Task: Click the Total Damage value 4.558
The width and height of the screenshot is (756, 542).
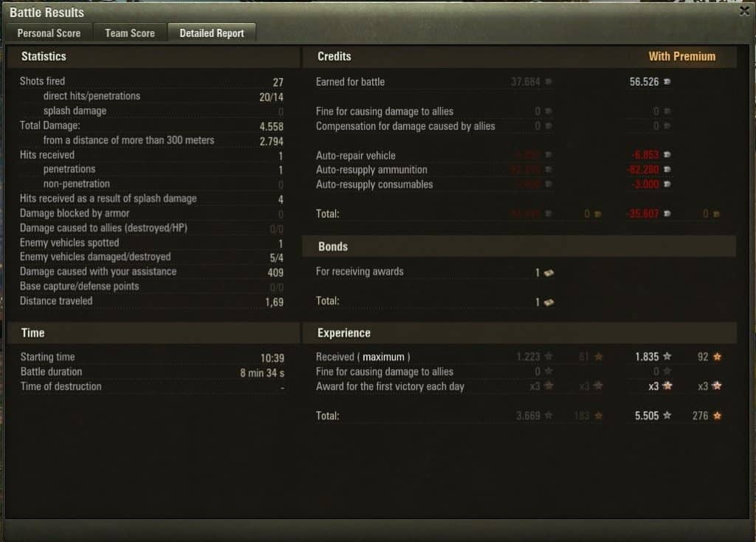Action: click(272, 126)
